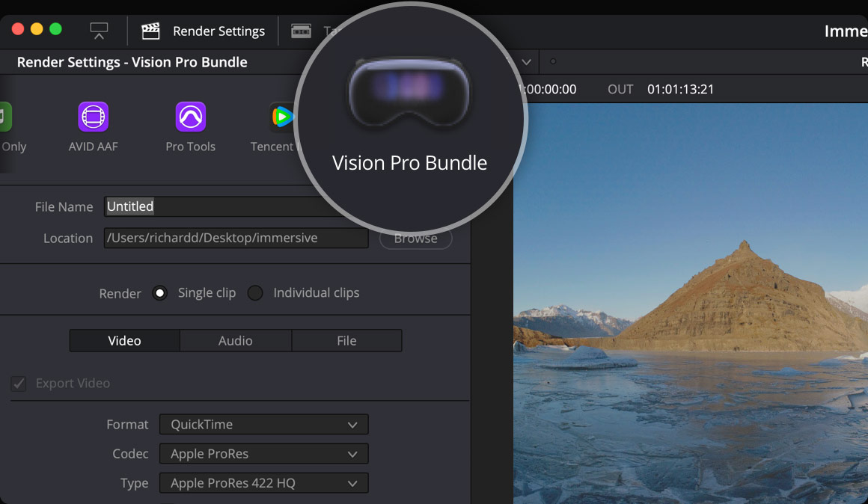Toggle the Export Video checkbox

tap(19, 384)
